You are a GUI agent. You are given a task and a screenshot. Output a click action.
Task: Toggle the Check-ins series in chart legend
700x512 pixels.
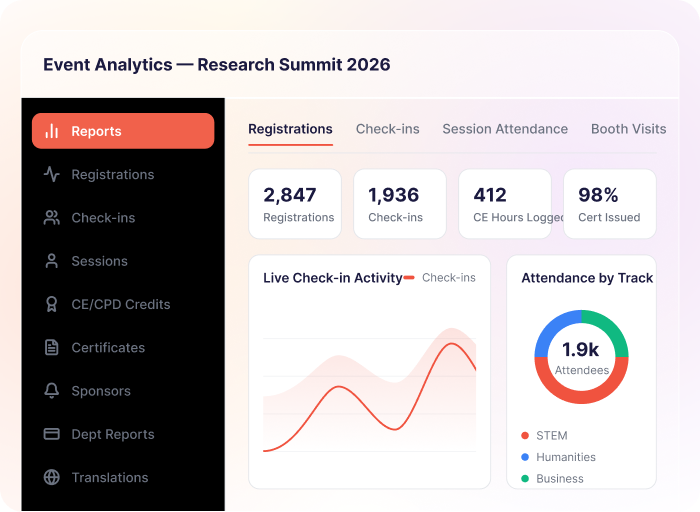coord(440,278)
